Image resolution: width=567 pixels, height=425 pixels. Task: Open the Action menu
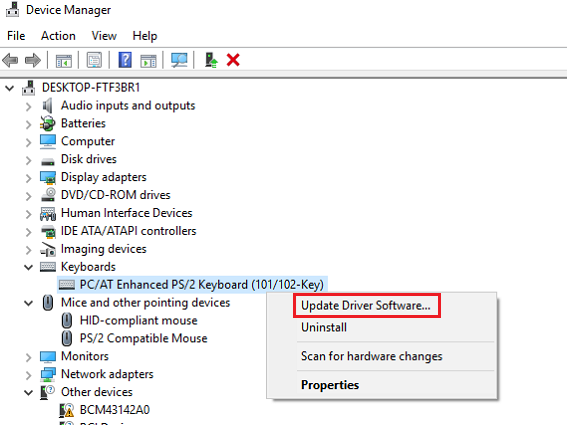coord(58,36)
